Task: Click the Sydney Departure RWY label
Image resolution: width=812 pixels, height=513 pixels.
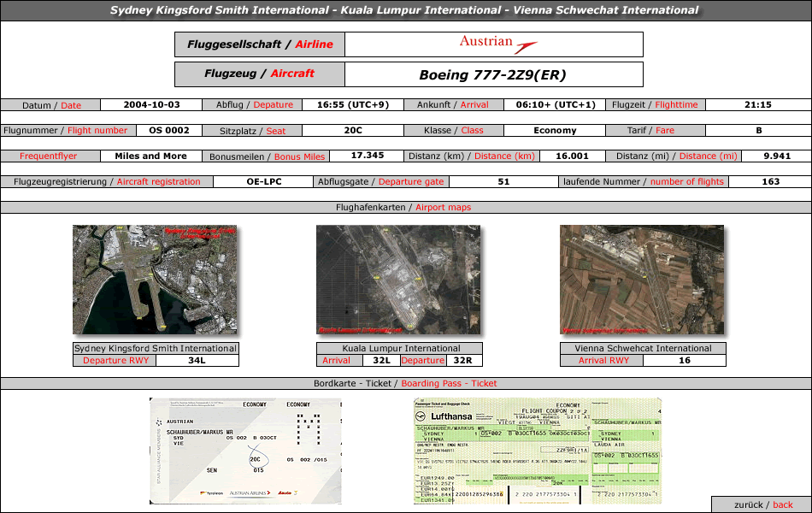Action: (x=115, y=361)
